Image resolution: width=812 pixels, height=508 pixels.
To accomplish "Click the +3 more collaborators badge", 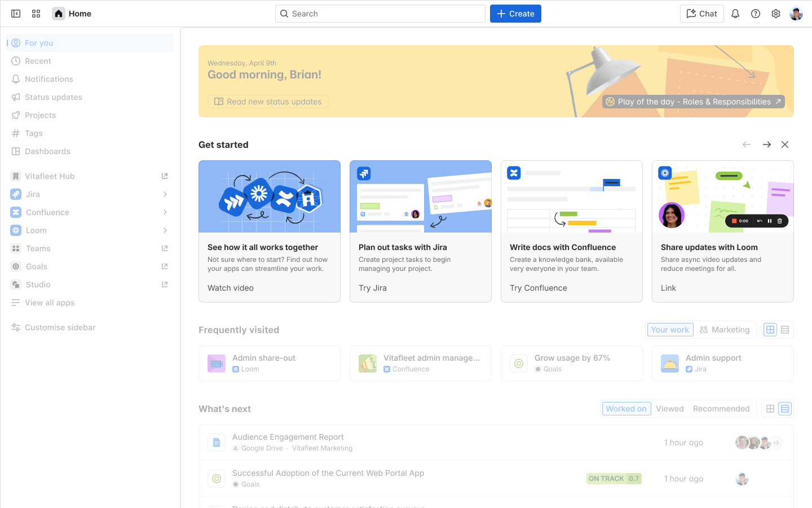I will pyautogui.click(x=776, y=443).
